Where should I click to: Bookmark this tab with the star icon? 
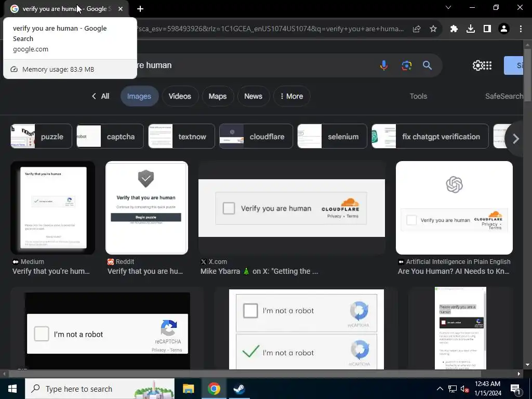pyautogui.click(x=433, y=29)
